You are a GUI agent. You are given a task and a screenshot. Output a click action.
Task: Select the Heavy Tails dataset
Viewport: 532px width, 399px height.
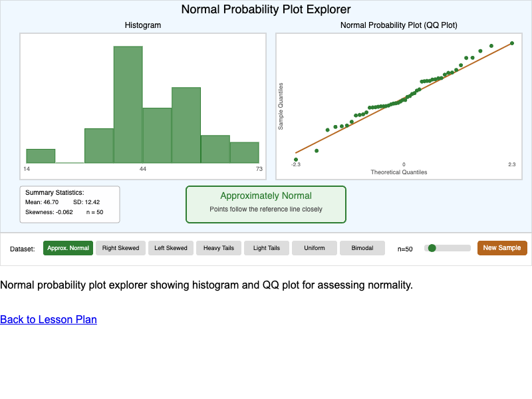tap(218, 247)
